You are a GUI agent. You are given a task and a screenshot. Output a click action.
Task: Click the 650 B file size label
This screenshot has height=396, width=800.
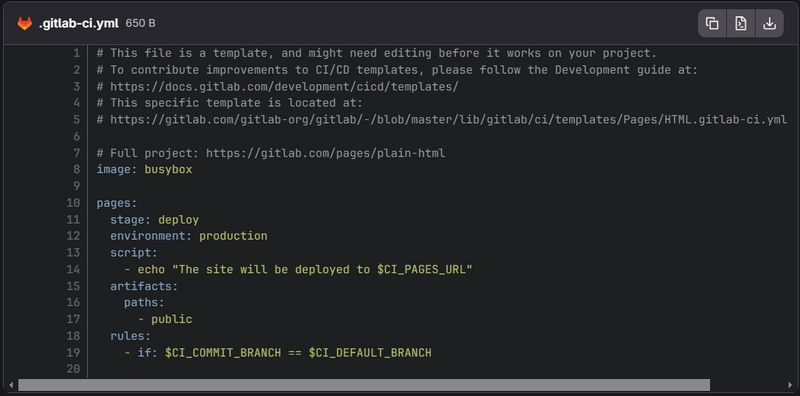pyautogui.click(x=140, y=23)
